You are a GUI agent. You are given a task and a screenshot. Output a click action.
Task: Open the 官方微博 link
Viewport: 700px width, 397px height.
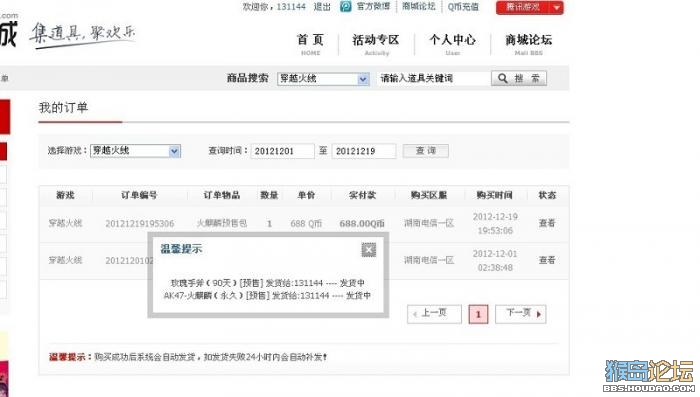(x=374, y=6)
